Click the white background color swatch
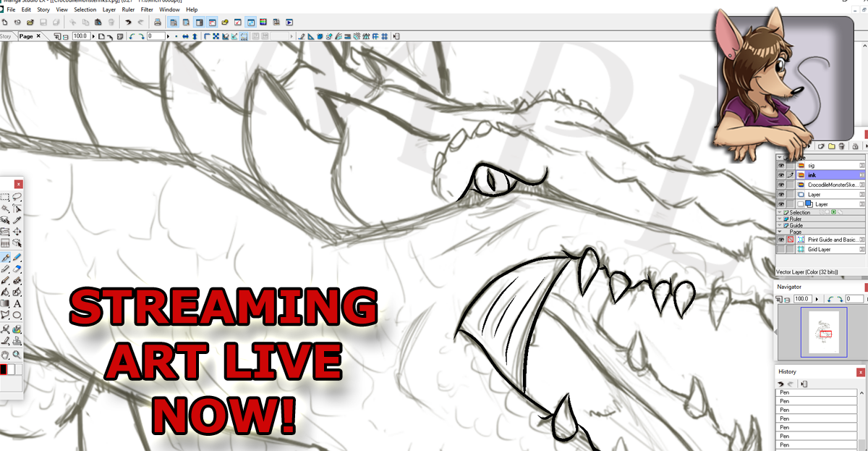The height and width of the screenshot is (451, 868). 11,369
